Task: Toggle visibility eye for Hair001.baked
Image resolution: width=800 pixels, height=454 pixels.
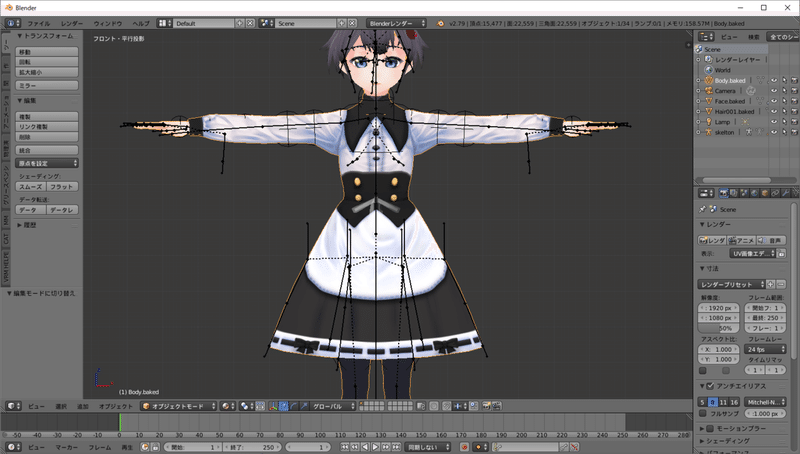Action: 774,111
